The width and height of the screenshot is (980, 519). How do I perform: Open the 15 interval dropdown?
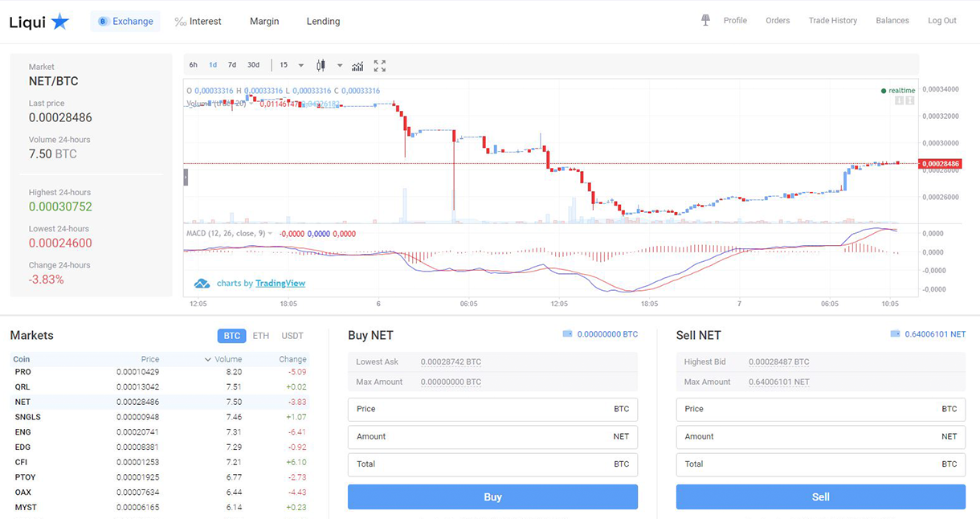292,65
